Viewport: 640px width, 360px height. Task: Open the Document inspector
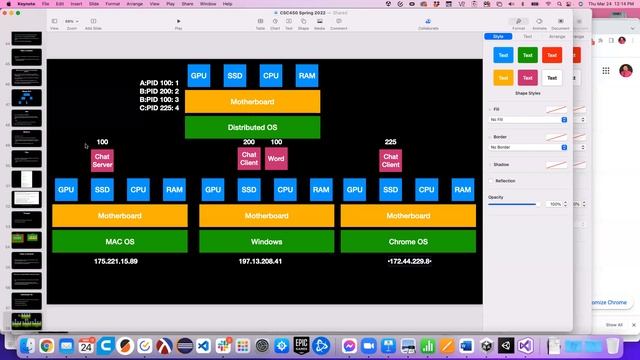(x=560, y=21)
